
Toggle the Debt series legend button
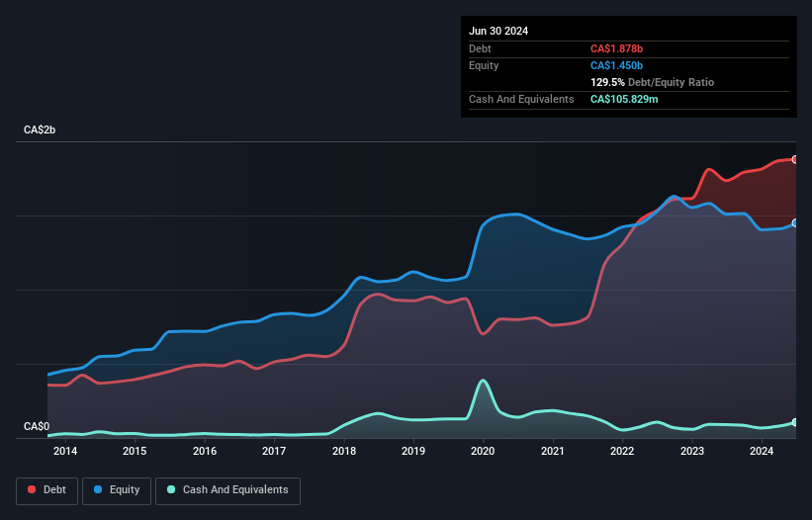(x=47, y=490)
